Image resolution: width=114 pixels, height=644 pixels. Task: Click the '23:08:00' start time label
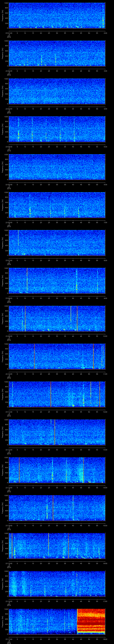pos(9,298)
